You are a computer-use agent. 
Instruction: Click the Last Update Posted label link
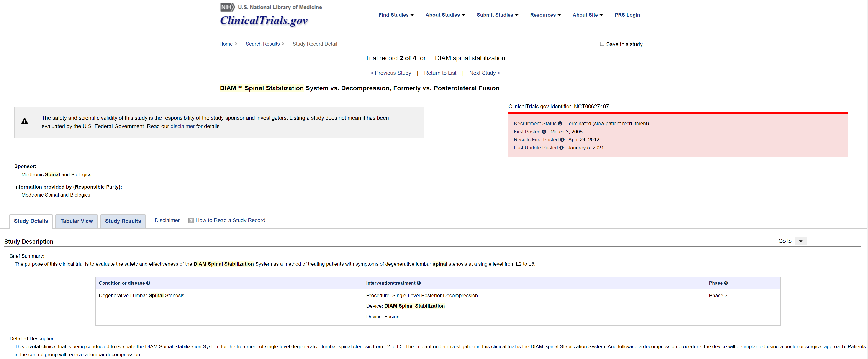click(x=536, y=148)
